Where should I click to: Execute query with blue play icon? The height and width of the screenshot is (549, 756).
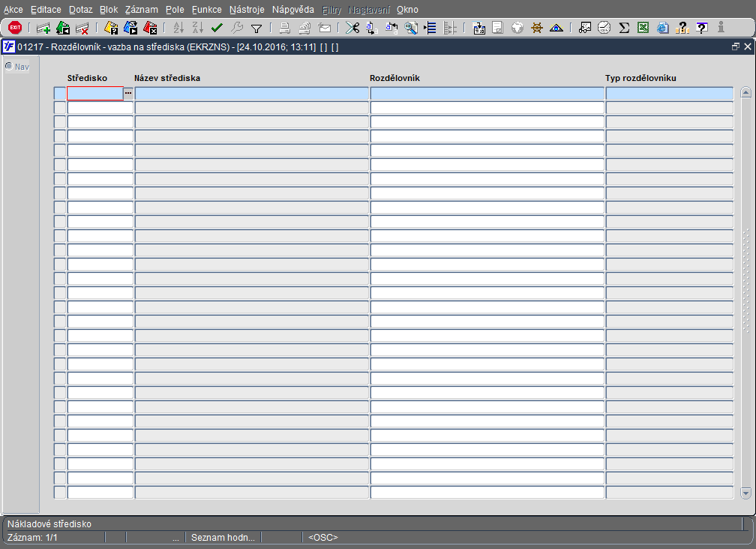pyautogui.click(x=130, y=28)
